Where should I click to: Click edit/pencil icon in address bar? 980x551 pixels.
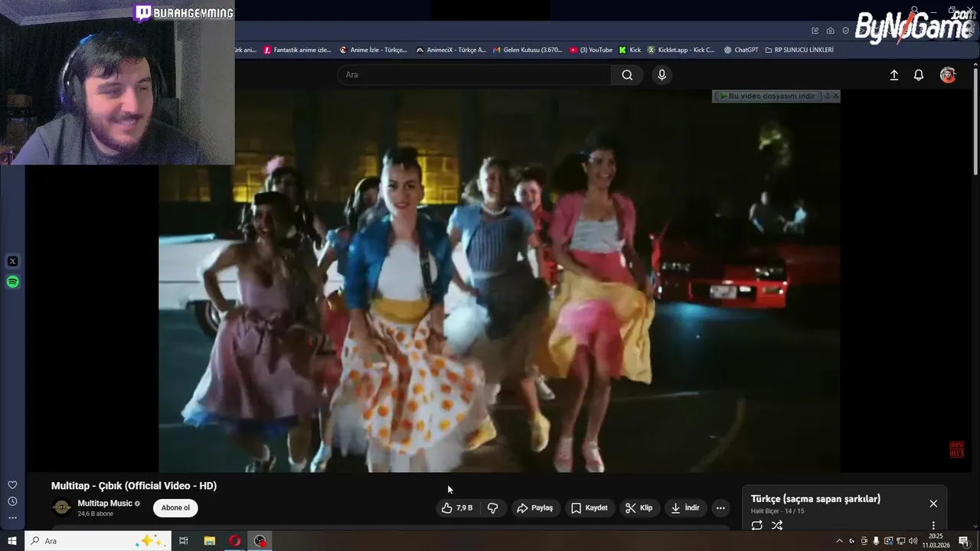point(815,31)
